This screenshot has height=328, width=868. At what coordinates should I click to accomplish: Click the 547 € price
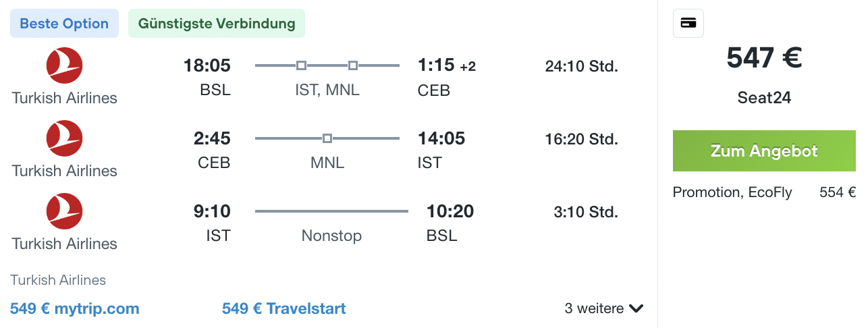coord(764,58)
